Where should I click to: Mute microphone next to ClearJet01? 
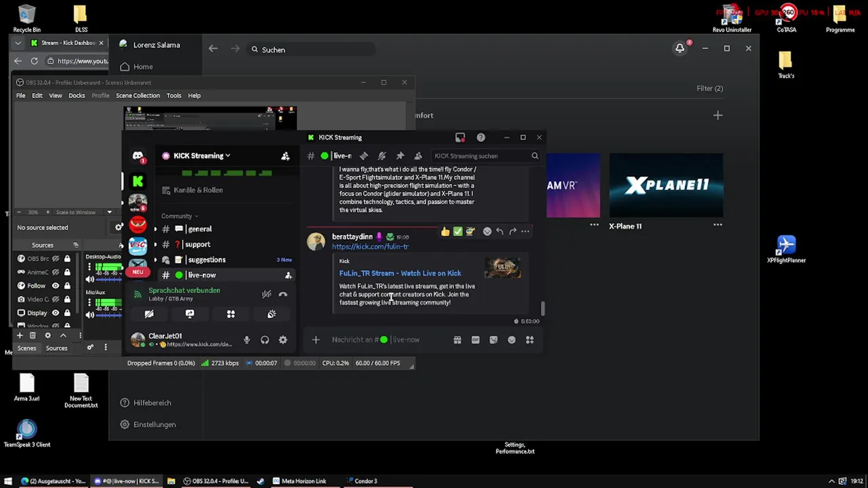coord(247,340)
